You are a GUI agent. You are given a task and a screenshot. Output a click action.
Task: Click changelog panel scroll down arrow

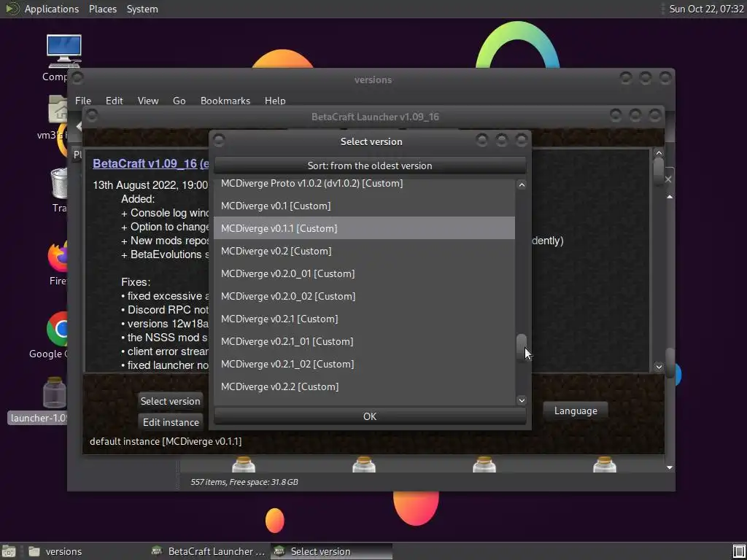(x=659, y=367)
